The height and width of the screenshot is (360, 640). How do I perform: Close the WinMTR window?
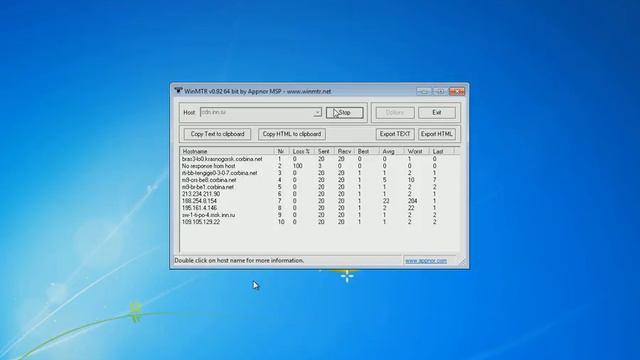point(457,91)
